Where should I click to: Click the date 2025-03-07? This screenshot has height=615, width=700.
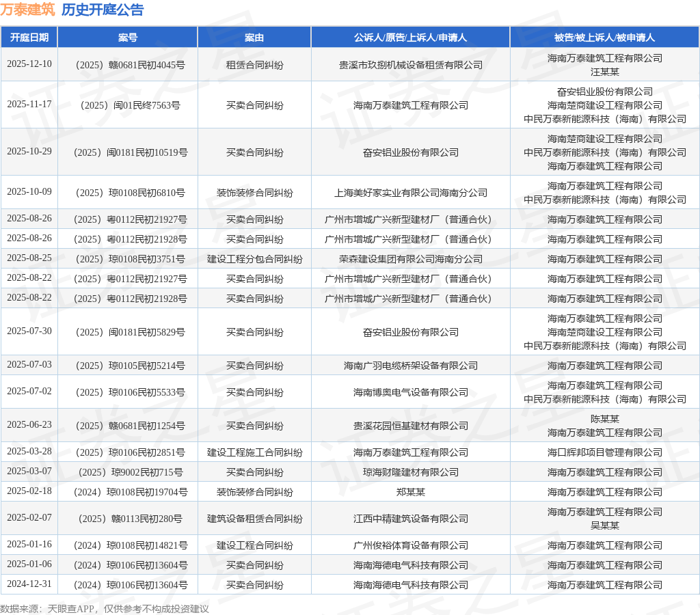click(x=29, y=471)
